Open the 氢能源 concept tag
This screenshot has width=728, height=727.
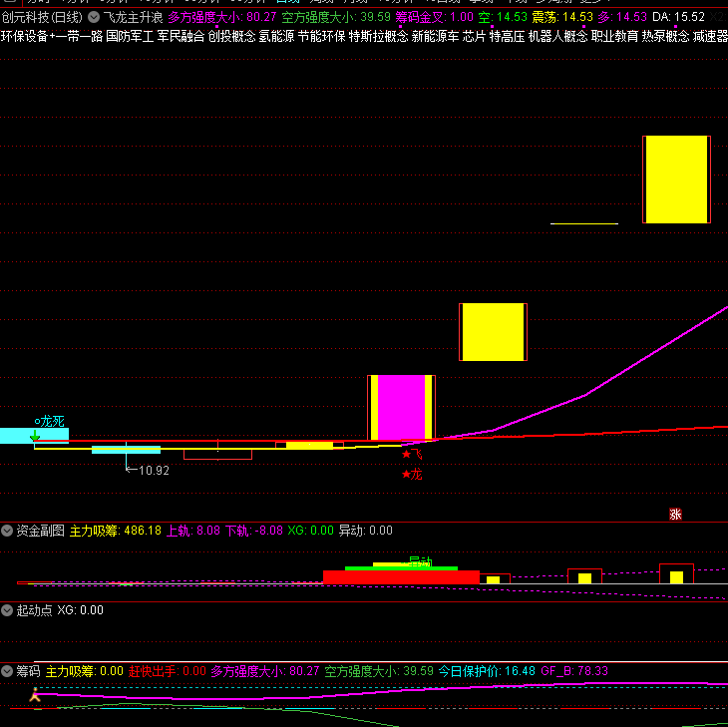pos(276,36)
